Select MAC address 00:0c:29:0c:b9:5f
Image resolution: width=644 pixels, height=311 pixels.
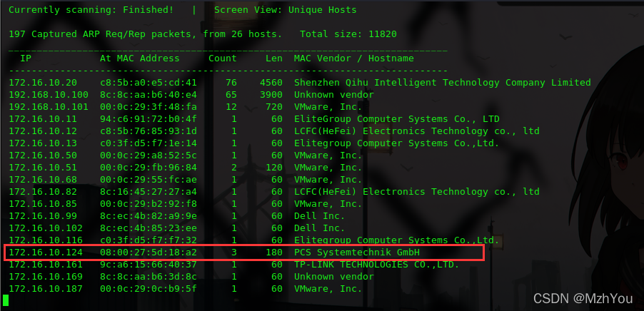point(149,289)
